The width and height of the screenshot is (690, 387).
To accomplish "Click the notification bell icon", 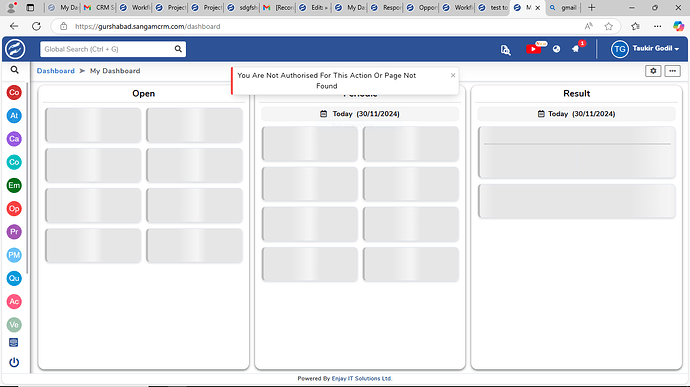I will point(576,49).
